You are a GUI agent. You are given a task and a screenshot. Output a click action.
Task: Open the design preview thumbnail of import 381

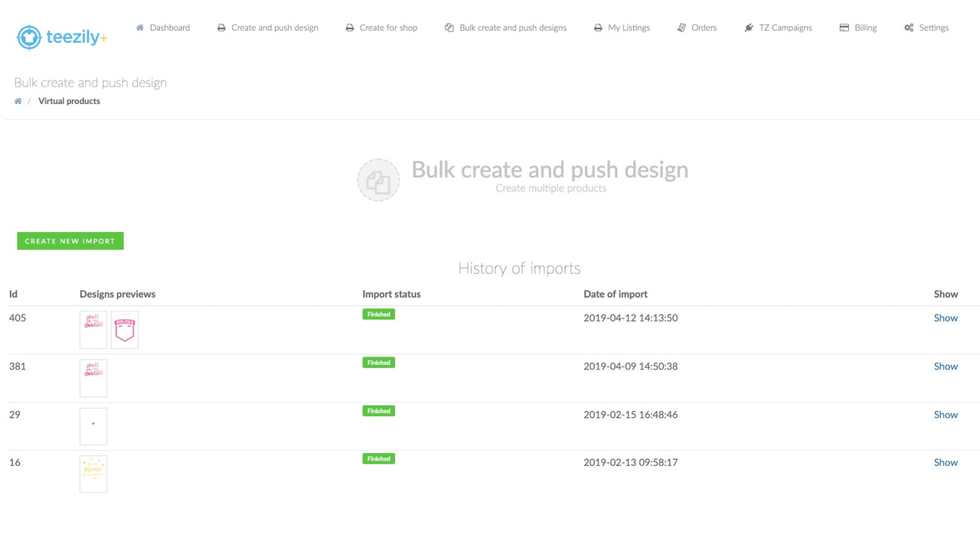tap(93, 377)
